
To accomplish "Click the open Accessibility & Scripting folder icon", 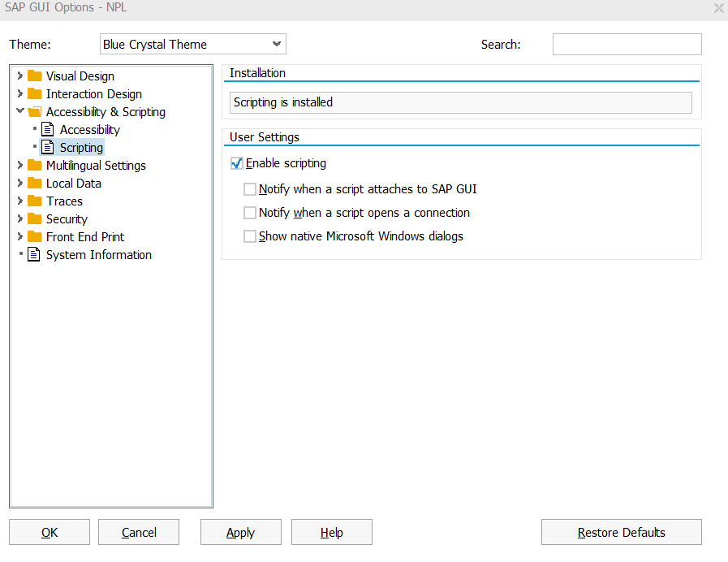I will (34, 111).
